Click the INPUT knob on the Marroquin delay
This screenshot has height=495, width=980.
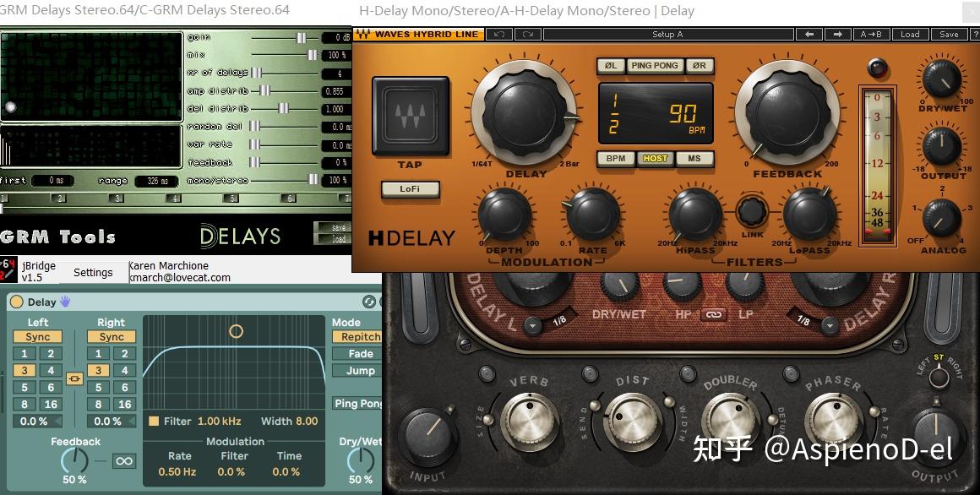pos(428,436)
